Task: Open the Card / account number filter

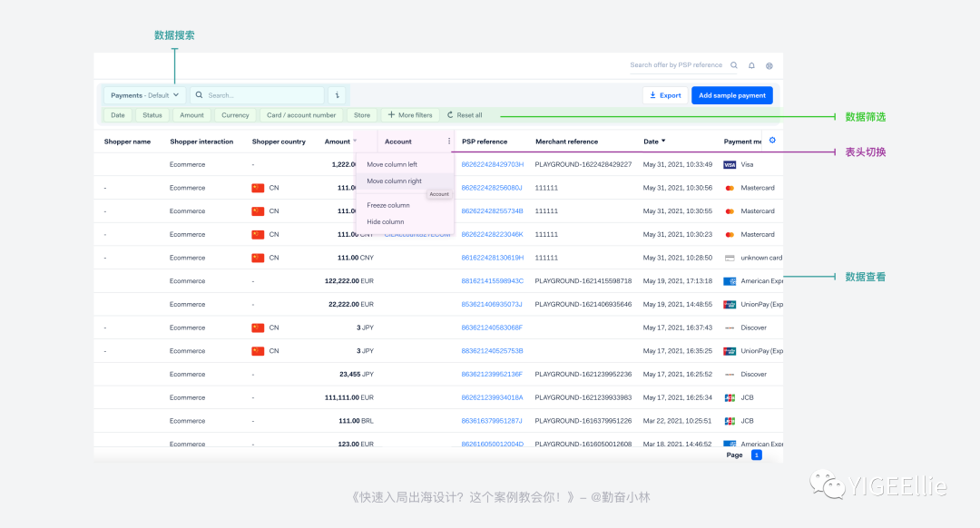Action: point(301,115)
